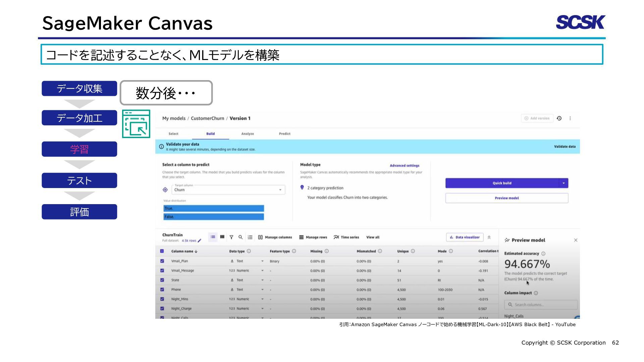Viewport: 644px width, 362px height.
Task: Open data type dropdown for Night_Mins
Action: pyautogui.click(x=262, y=299)
